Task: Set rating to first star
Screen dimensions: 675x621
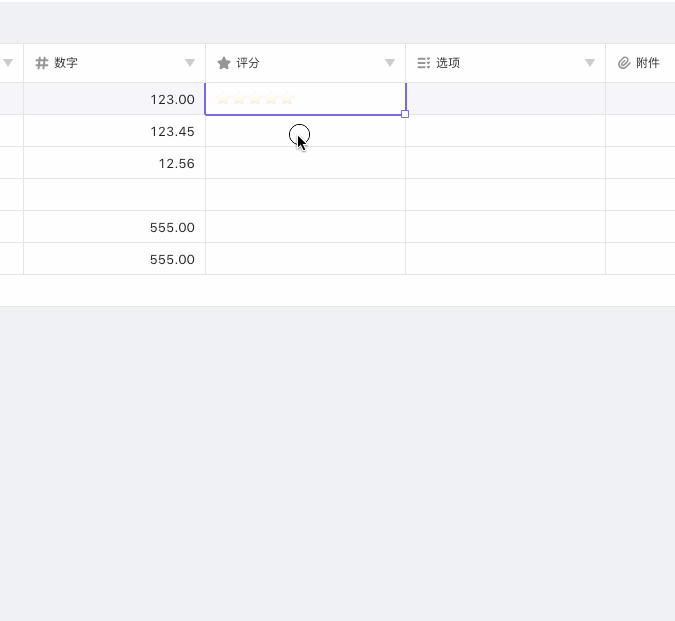Action: [x=223, y=99]
